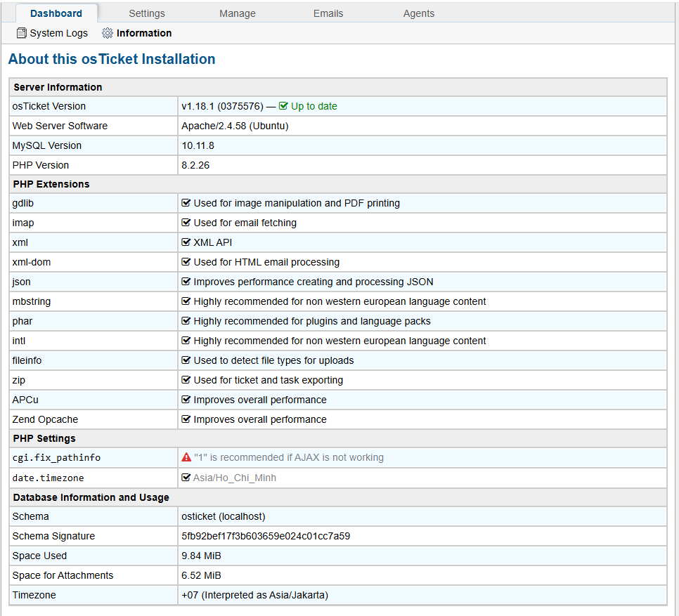The height and width of the screenshot is (616, 679).
Task: Click the Space Used value 9.84 MiB
Action: 201,556
